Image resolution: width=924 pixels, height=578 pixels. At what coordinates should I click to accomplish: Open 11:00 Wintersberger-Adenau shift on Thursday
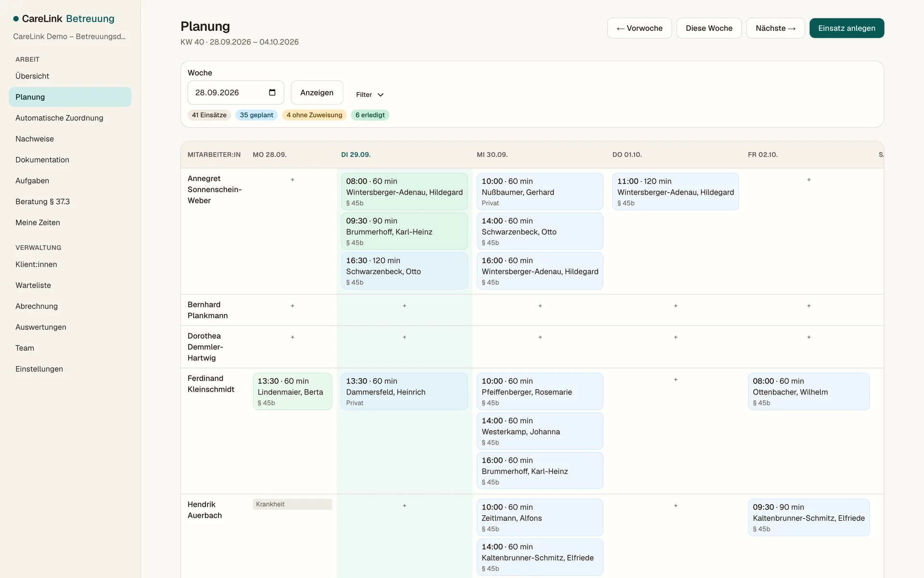(x=676, y=192)
